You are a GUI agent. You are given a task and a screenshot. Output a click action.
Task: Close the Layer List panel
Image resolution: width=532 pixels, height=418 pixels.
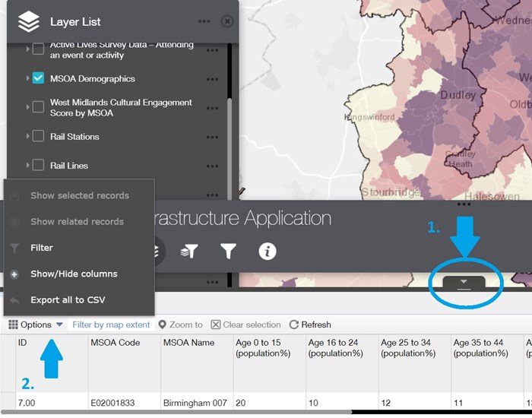click(226, 22)
